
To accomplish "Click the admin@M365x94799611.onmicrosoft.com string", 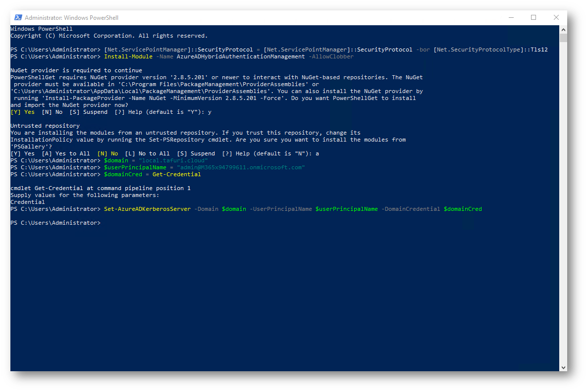I will [241, 168].
